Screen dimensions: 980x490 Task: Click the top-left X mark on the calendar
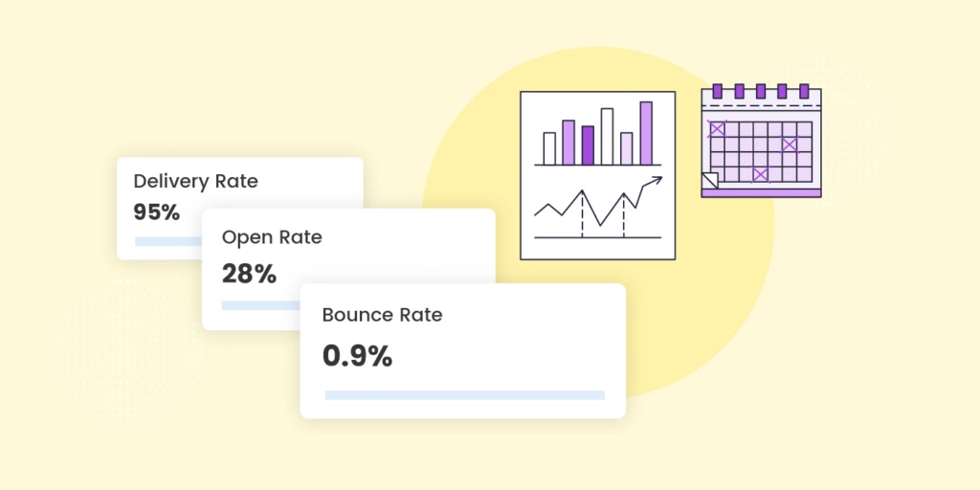(x=717, y=128)
